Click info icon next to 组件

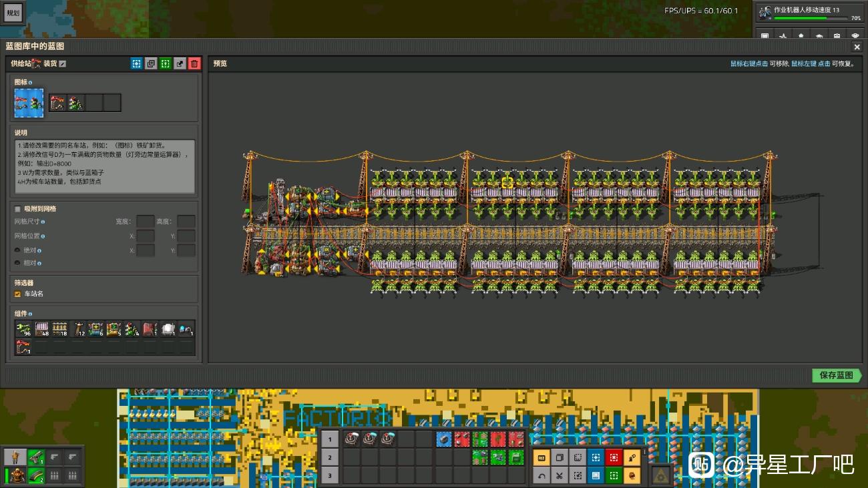[31, 314]
